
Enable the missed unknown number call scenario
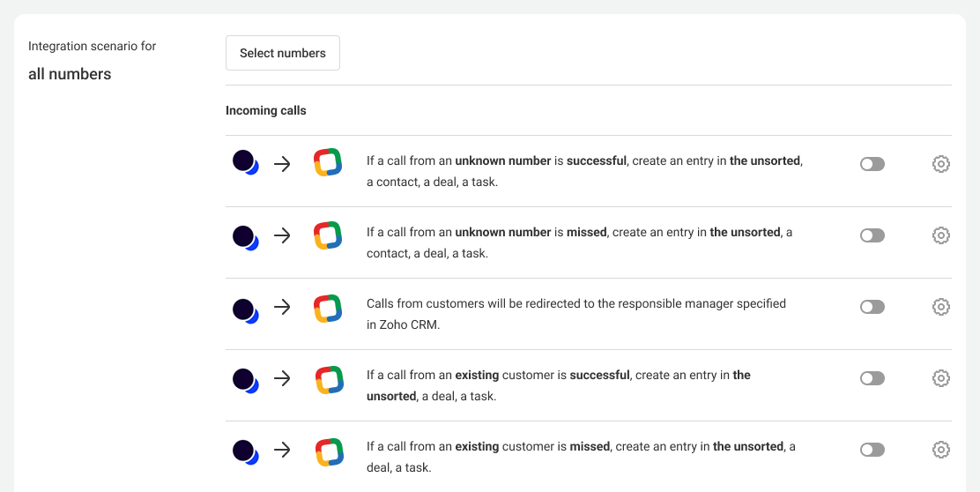coord(872,235)
